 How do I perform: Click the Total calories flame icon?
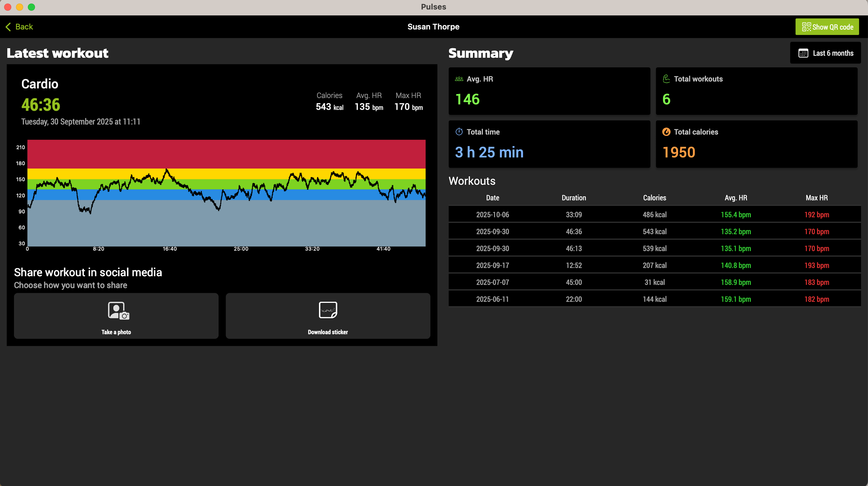pyautogui.click(x=666, y=132)
